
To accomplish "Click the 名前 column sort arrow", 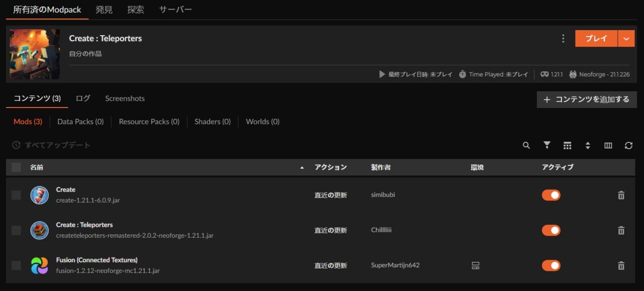I will point(302,167).
